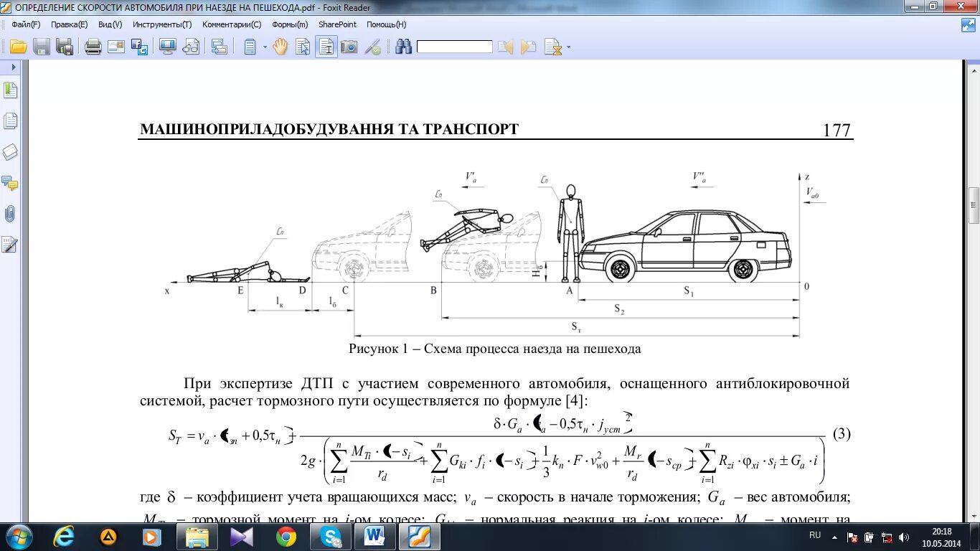Click the pen with green checkmark sign icon
980x551 pixels.
coord(372,47)
